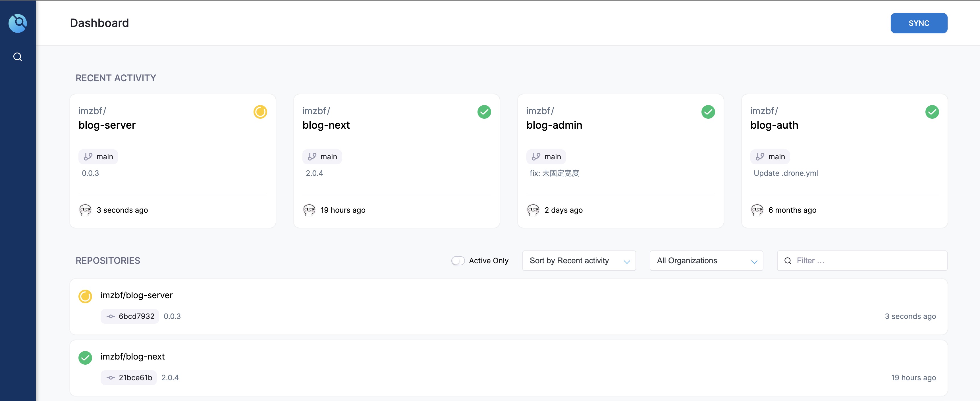Click 'fix: 未固定宽度' commit message
The image size is (980, 401).
[554, 173]
